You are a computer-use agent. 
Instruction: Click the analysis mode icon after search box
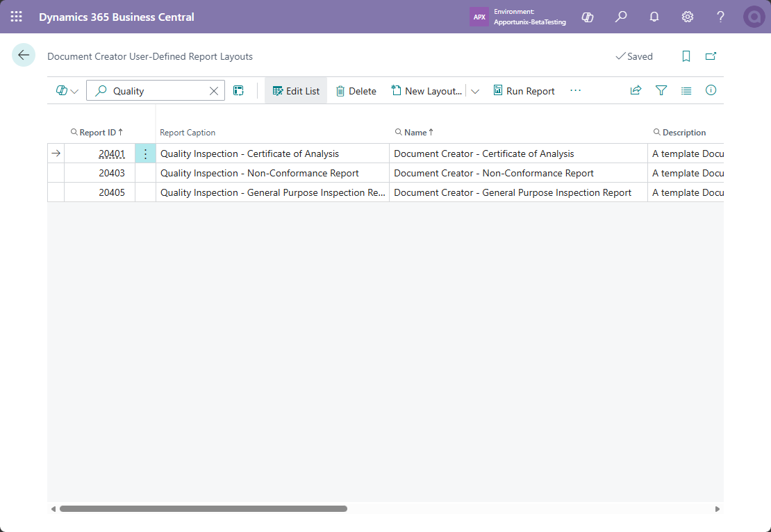[x=238, y=90]
